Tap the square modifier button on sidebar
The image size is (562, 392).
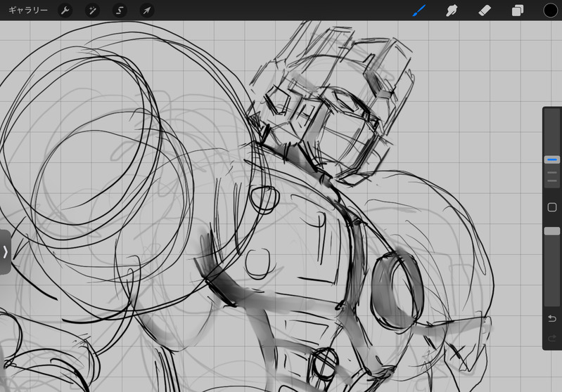(x=552, y=207)
